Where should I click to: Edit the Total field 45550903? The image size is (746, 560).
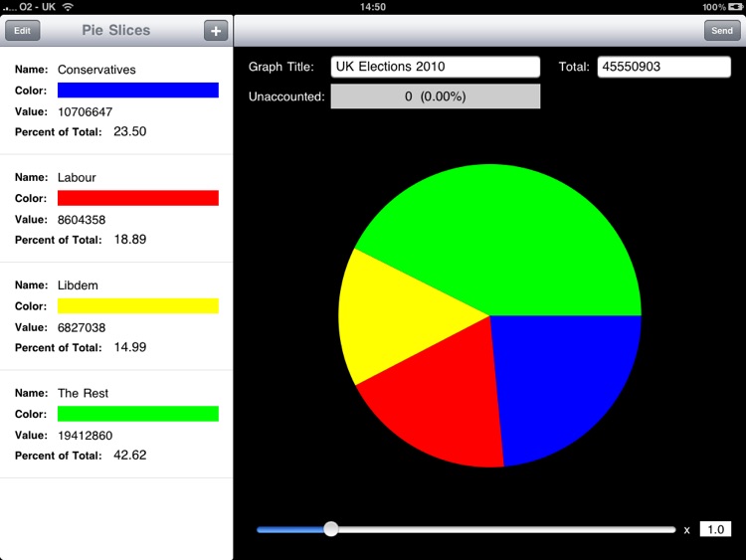pos(664,67)
